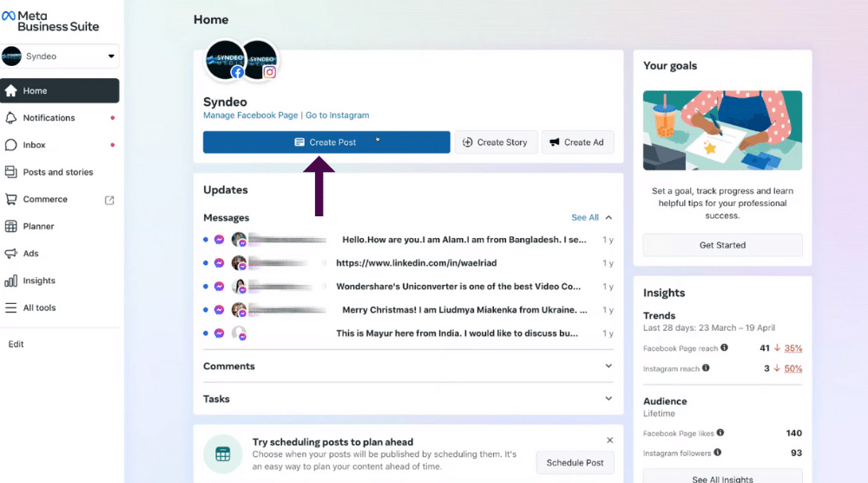This screenshot has width=868, height=483.
Task: Click the Commerce cart icon
Action: click(x=11, y=200)
